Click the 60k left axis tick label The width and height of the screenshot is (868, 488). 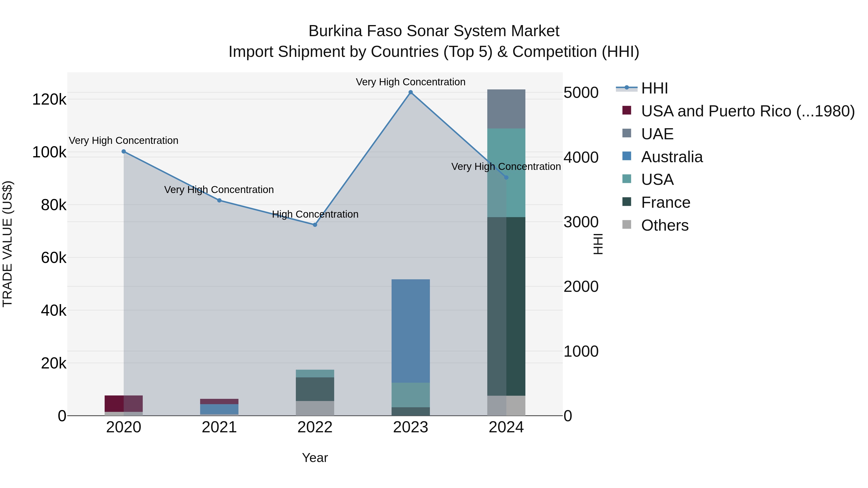pyautogui.click(x=54, y=258)
